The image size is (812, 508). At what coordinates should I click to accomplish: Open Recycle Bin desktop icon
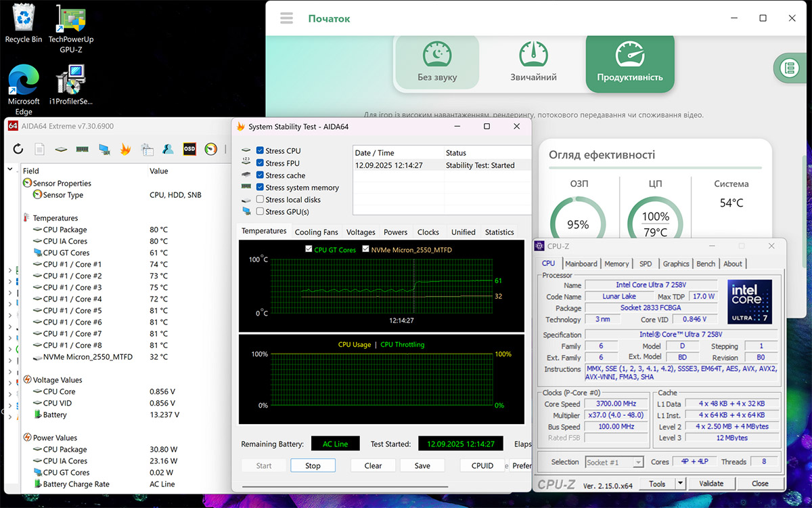[x=24, y=24]
